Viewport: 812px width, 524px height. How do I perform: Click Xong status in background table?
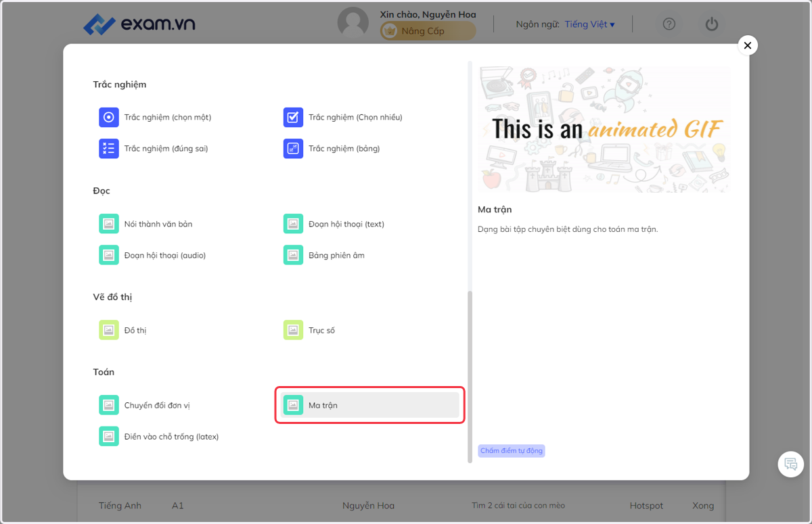703,505
